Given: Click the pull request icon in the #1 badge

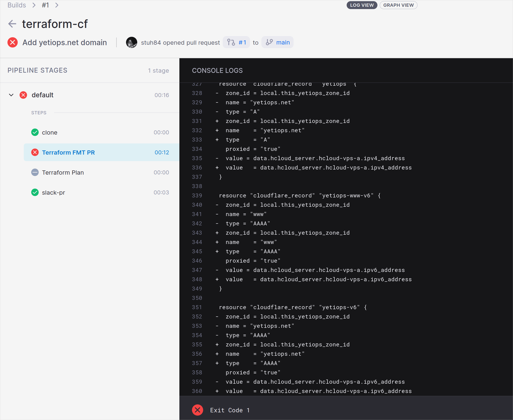Looking at the screenshot, I should pos(231,42).
